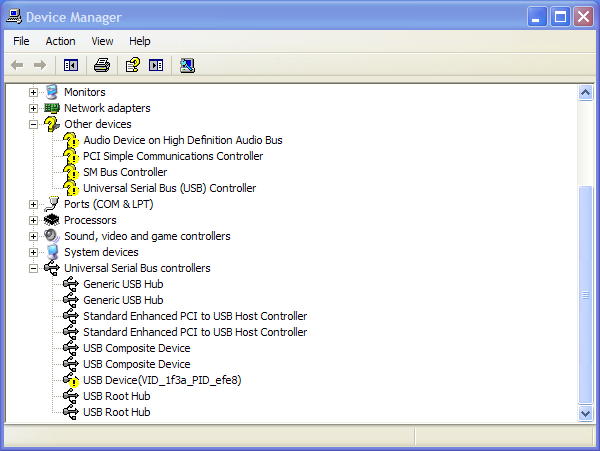Screen dimensions: 600x451
Task: Open the Properties toolbar icon
Action: [132, 65]
